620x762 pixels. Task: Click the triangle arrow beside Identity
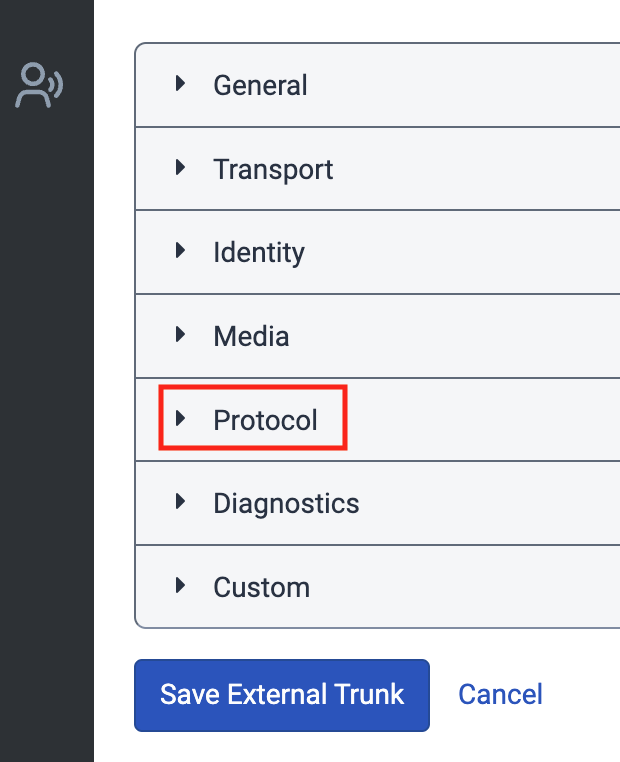coord(181,251)
